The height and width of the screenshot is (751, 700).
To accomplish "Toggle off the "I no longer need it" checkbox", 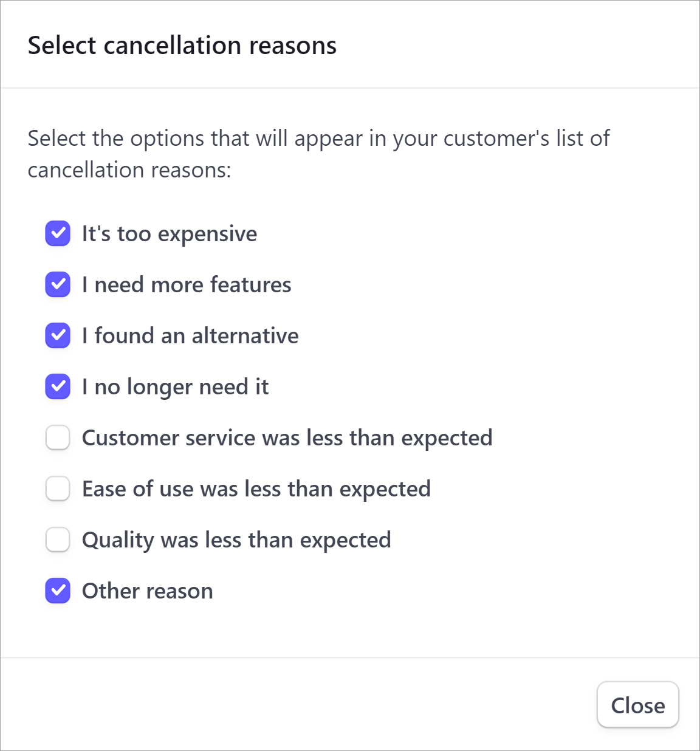I will [58, 386].
